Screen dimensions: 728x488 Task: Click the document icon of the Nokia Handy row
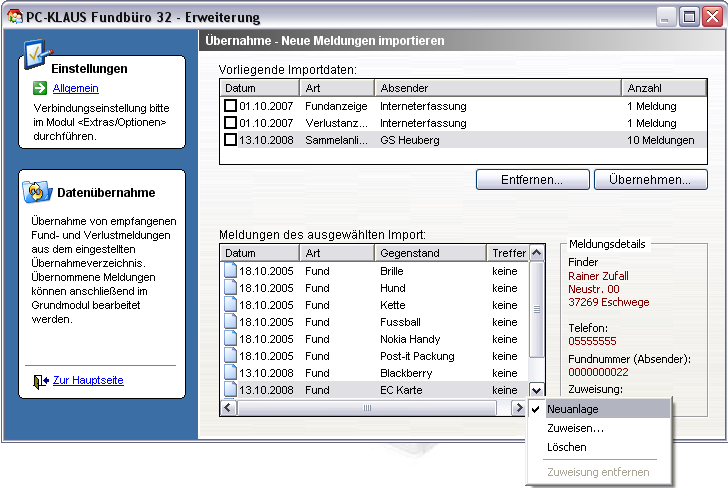click(231, 339)
